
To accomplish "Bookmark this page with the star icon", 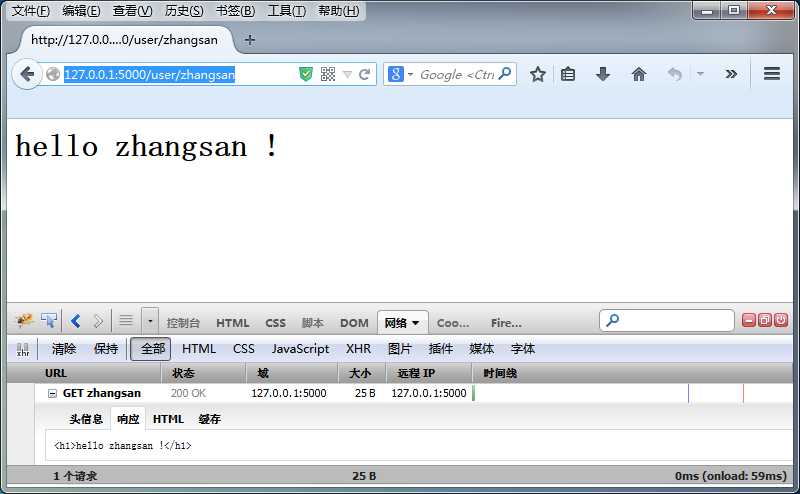I will tap(537, 75).
